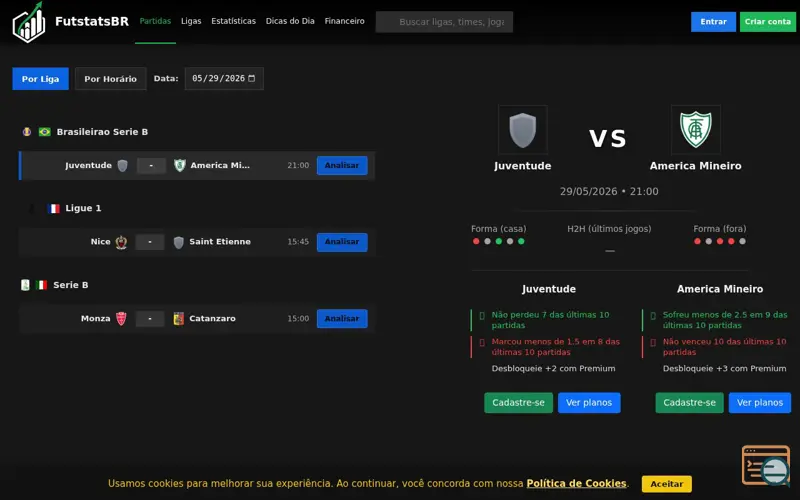Select the Brasileirao Serie B league heading

click(x=102, y=132)
